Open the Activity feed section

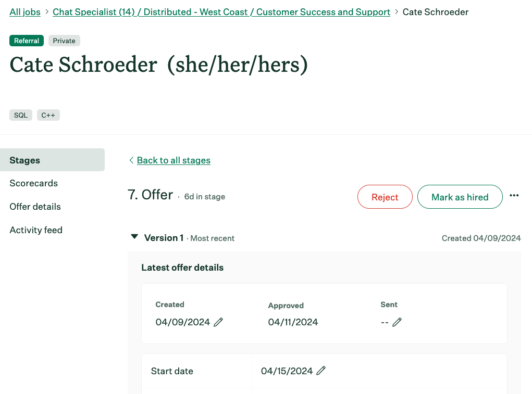pos(36,230)
